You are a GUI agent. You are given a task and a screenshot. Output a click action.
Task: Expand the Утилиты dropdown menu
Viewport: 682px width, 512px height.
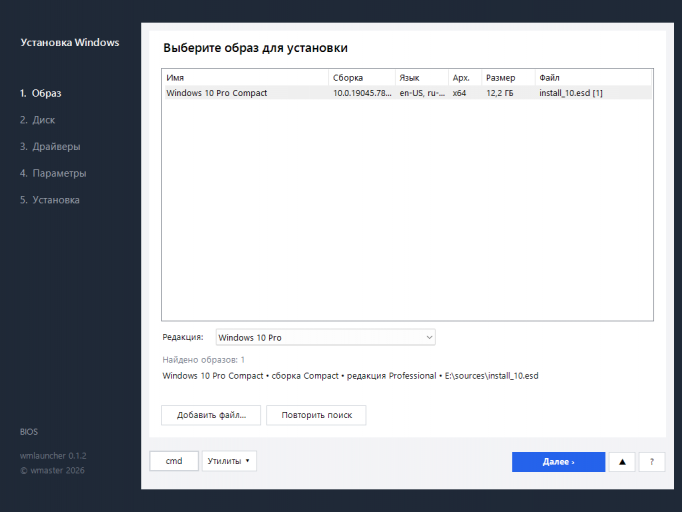click(x=229, y=461)
